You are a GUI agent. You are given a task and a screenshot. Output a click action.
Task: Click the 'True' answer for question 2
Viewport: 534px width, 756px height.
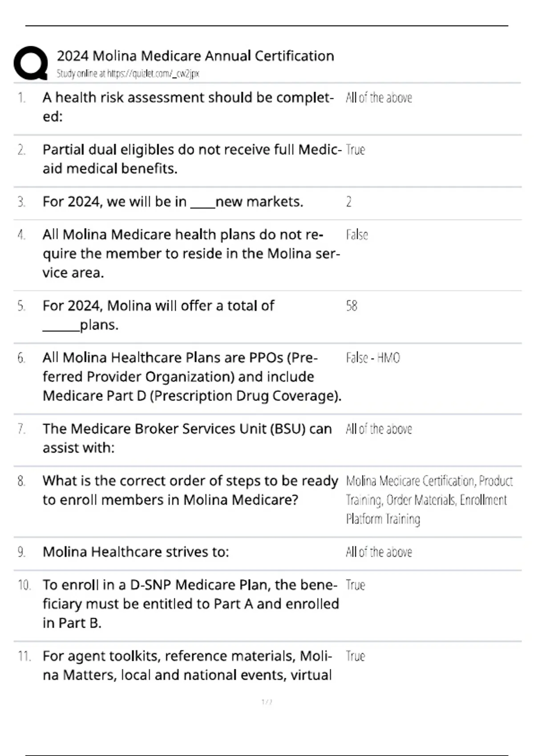click(355, 150)
